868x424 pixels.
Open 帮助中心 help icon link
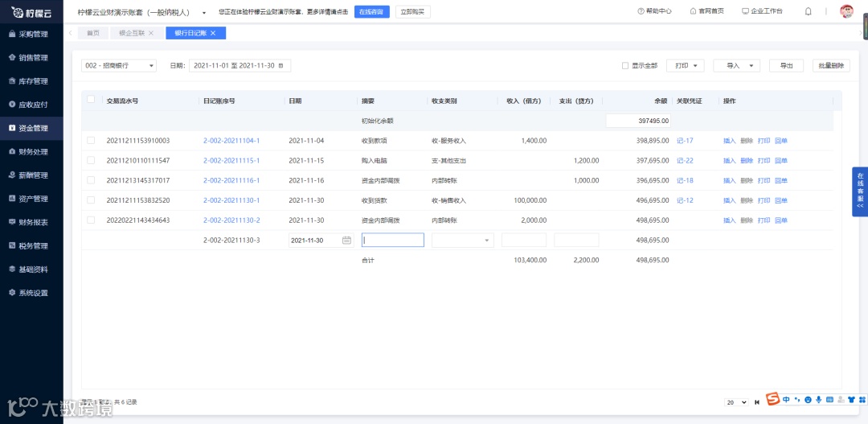click(654, 11)
